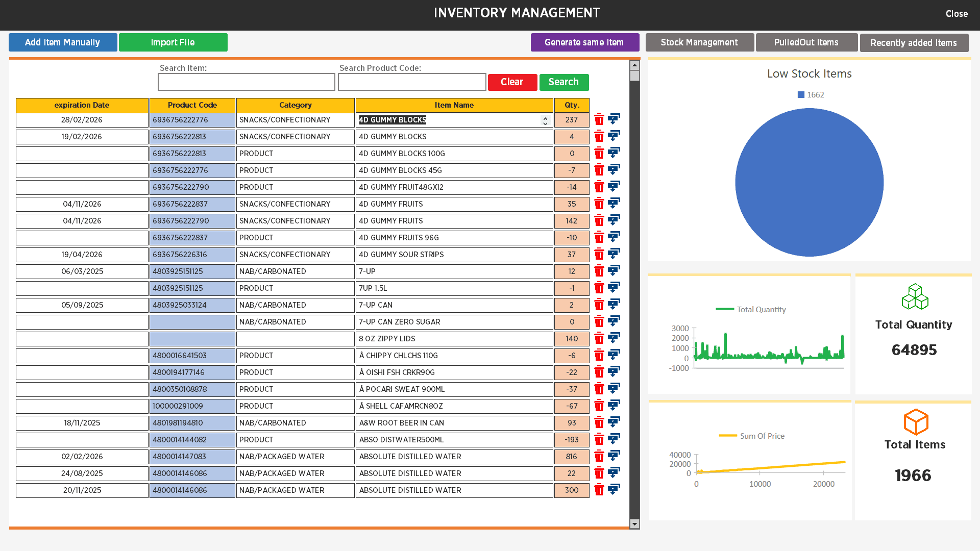Click the Add Item Manually button
The image size is (980, 551).
(63, 42)
